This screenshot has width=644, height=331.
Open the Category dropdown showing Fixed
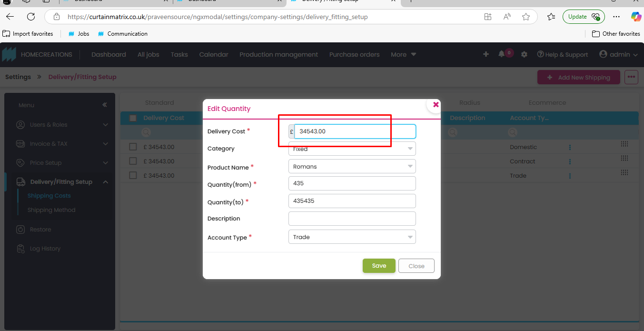pyautogui.click(x=352, y=149)
